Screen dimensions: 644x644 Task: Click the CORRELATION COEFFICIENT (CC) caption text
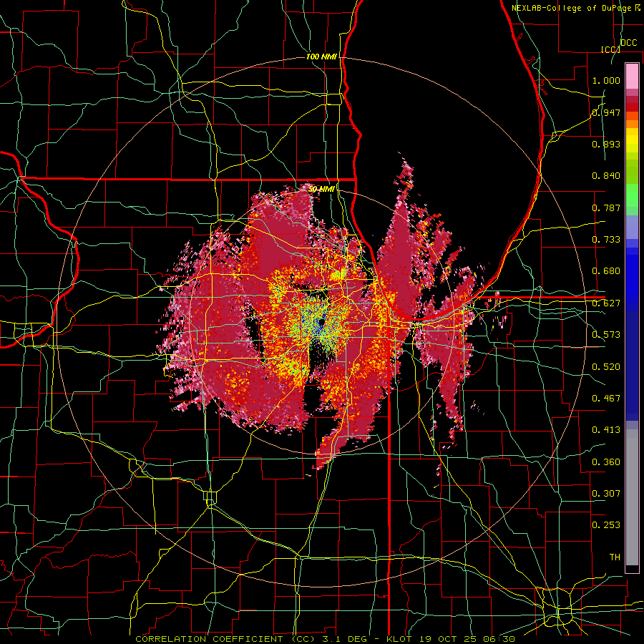[x=225, y=639]
